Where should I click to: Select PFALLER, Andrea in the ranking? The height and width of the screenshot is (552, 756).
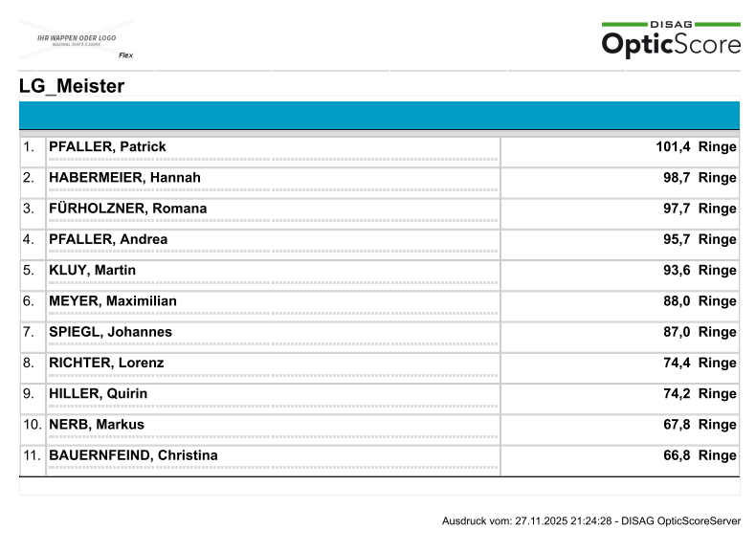pyautogui.click(x=108, y=239)
